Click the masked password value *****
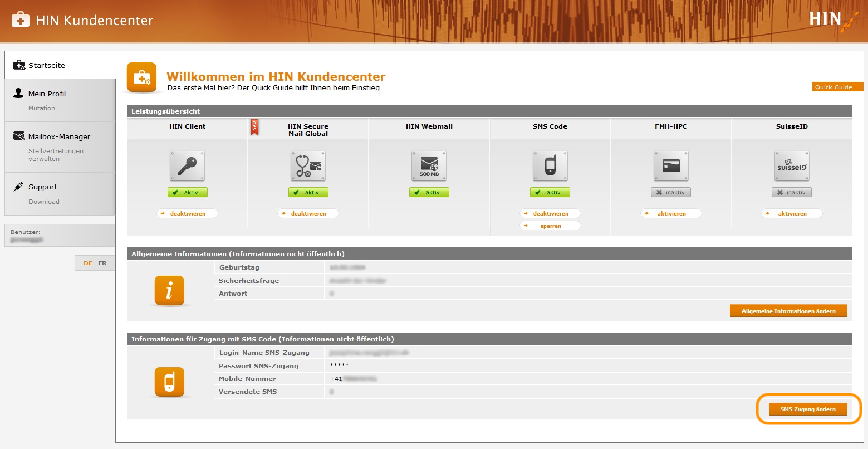The width and height of the screenshot is (868, 449). 339,365
